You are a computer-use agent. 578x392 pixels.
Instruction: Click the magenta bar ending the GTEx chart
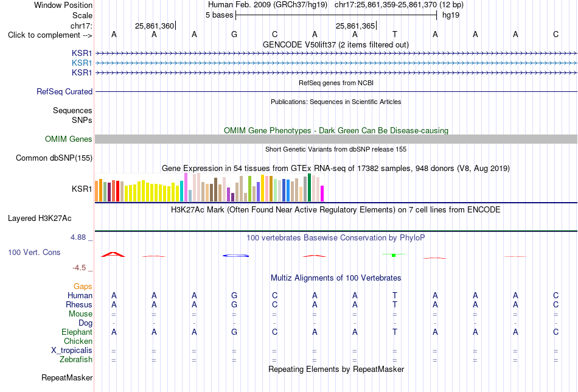point(322,194)
